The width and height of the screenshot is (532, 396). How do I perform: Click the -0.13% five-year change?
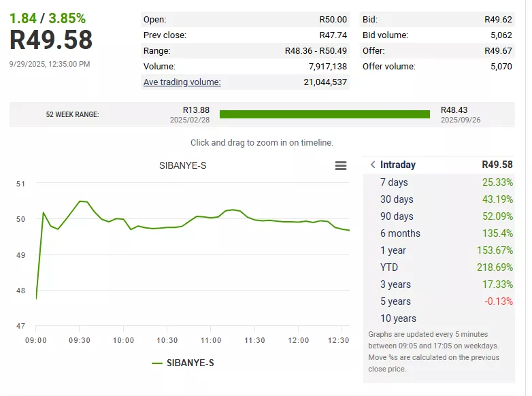499,301
